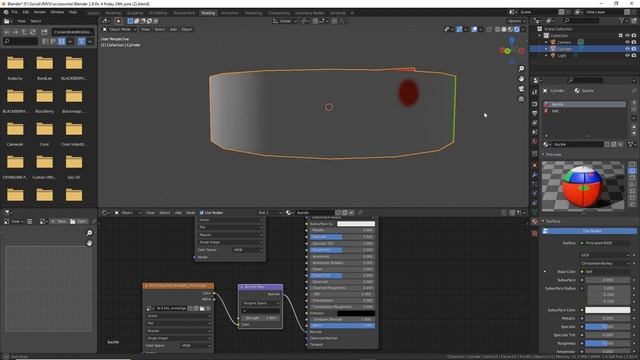Hide Camera with its eye icon
The image size is (640, 360).
(x=627, y=42)
